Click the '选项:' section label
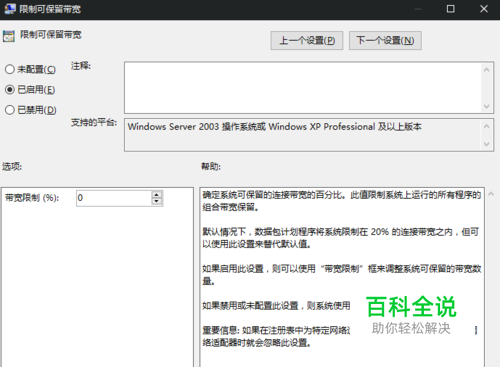 (x=12, y=166)
